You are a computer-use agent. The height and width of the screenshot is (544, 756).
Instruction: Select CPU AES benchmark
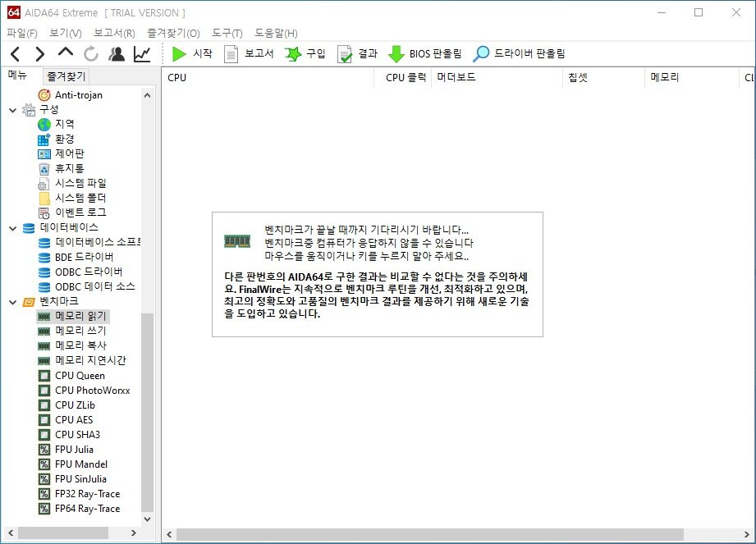(66, 419)
